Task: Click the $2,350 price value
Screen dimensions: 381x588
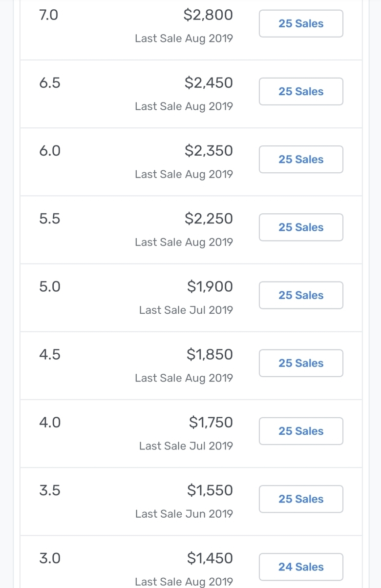Action: tap(209, 151)
